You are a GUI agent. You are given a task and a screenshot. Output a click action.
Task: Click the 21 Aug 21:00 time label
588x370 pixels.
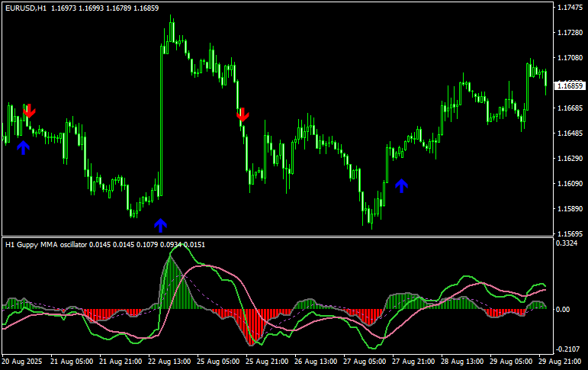pos(120,362)
